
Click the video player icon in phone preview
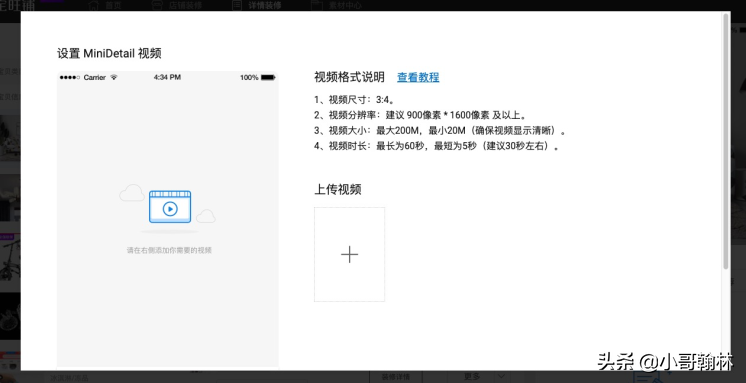pyautogui.click(x=170, y=207)
